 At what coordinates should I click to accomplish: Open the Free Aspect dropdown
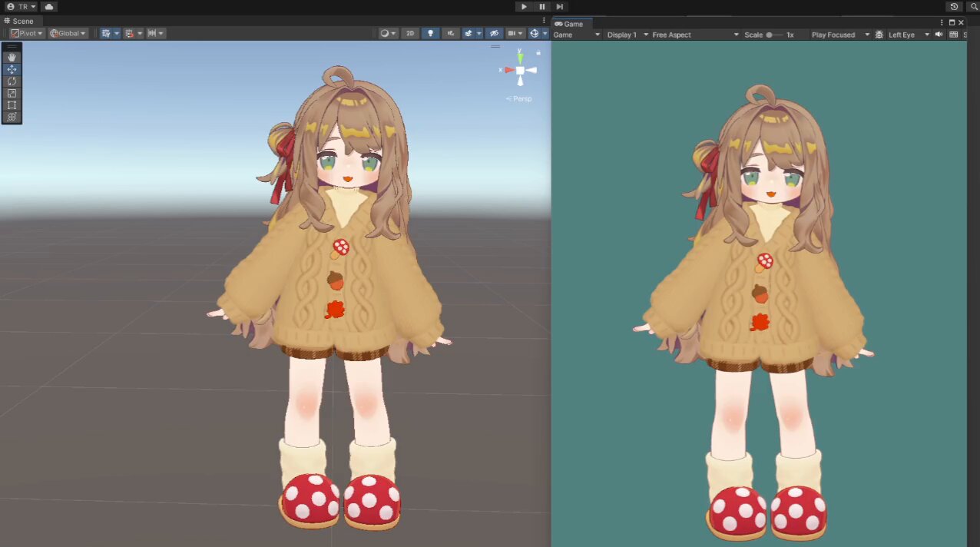pyautogui.click(x=696, y=35)
